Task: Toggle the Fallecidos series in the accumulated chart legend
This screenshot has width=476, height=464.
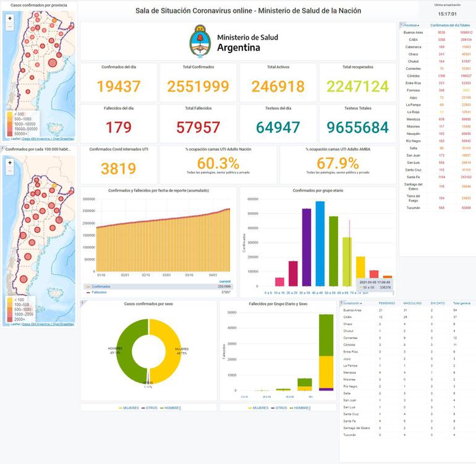Action: pos(96,292)
